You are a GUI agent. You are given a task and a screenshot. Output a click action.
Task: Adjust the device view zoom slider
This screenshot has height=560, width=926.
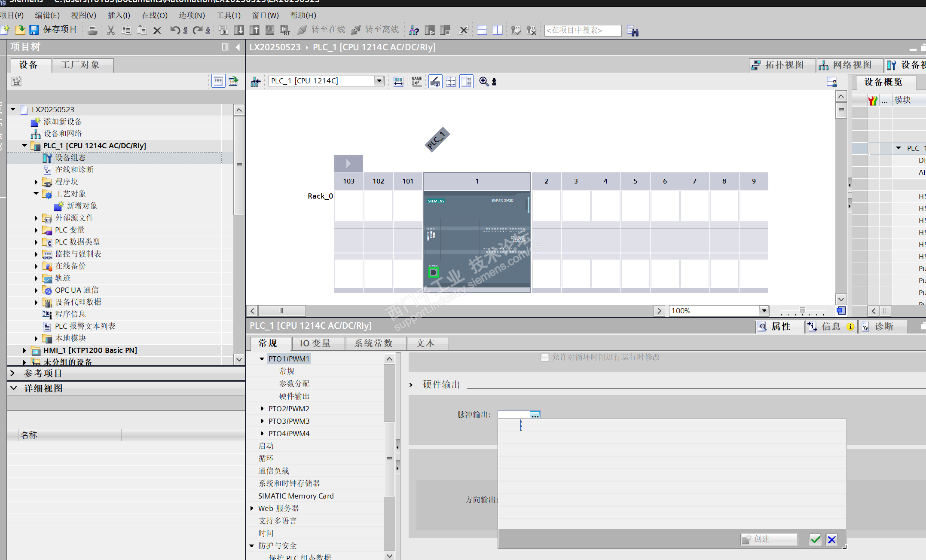pyautogui.click(x=802, y=311)
